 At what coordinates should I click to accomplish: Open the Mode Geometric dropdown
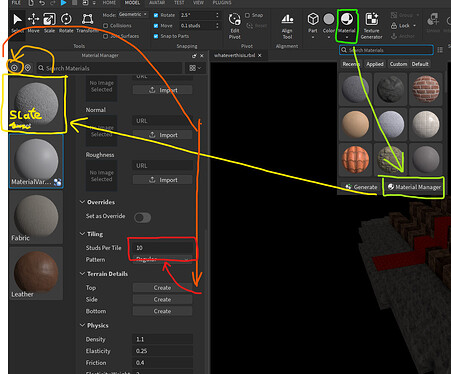[x=133, y=15]
